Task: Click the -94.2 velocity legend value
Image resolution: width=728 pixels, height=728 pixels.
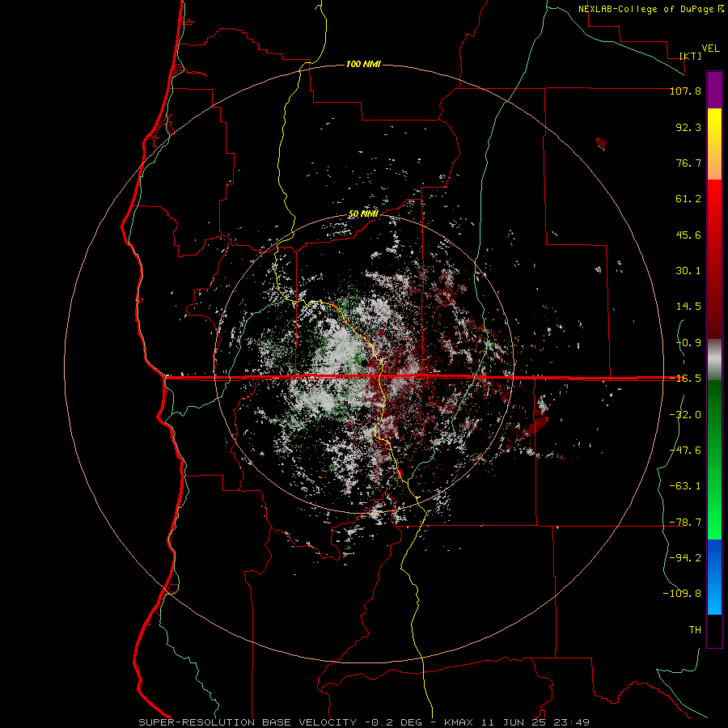Action: pyautogui.click(x=685, y=557)
